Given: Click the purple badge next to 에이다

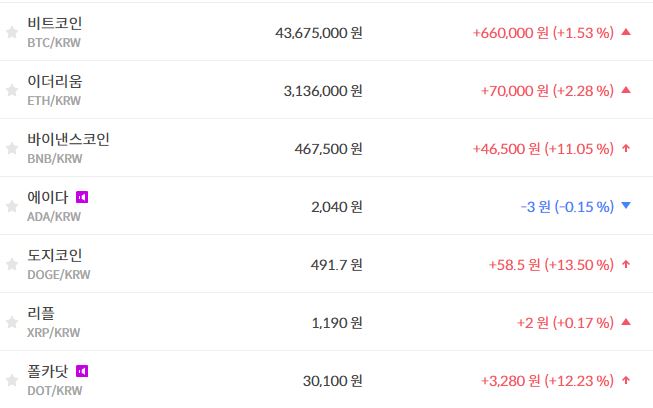Looking at the screenshot, I should 82,197.
